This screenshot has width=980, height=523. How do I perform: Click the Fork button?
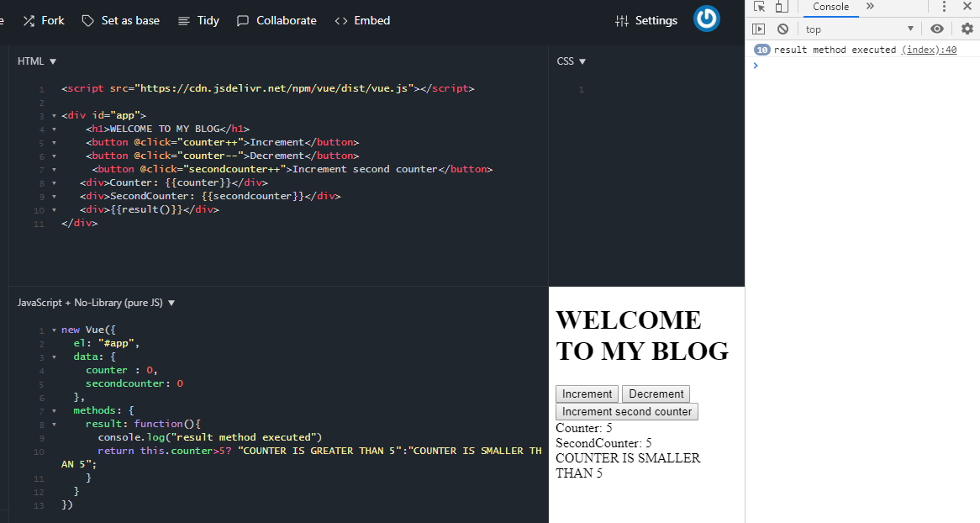click(43, 20)
